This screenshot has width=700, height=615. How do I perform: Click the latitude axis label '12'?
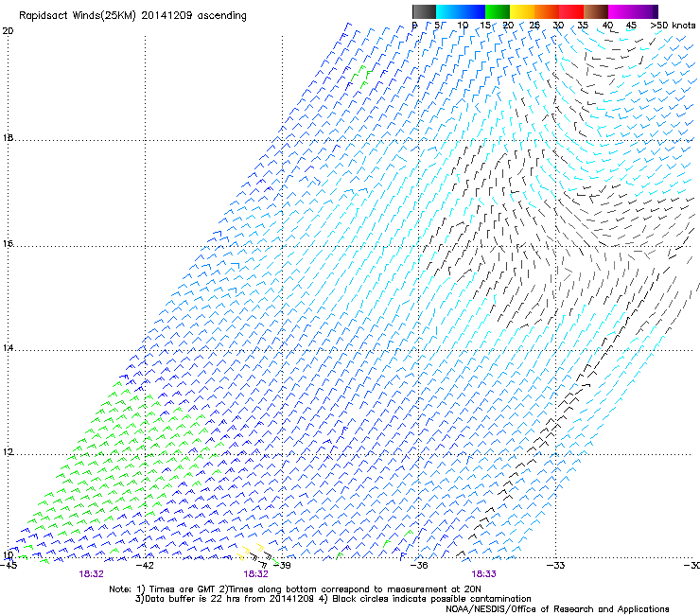(8, 452)
